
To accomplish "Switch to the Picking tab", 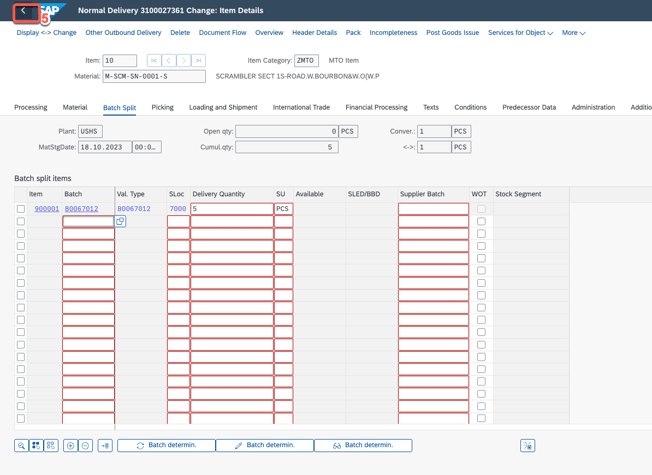I will click(x=162, y=107).
